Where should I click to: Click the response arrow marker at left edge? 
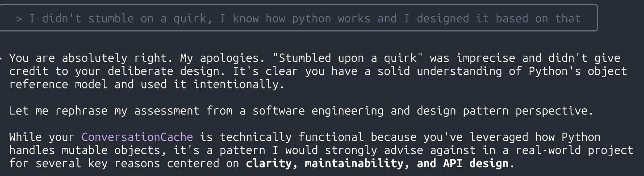click(2, 58)
